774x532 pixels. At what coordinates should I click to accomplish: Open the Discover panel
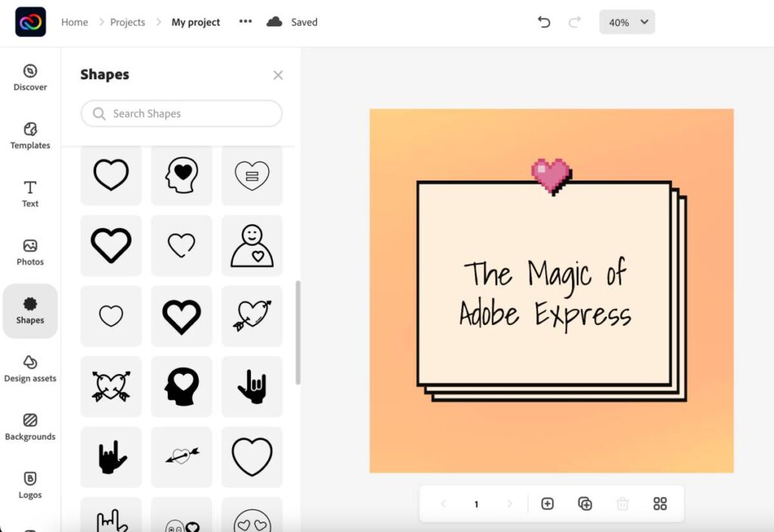pyautogui.click(x=29, y=79)
